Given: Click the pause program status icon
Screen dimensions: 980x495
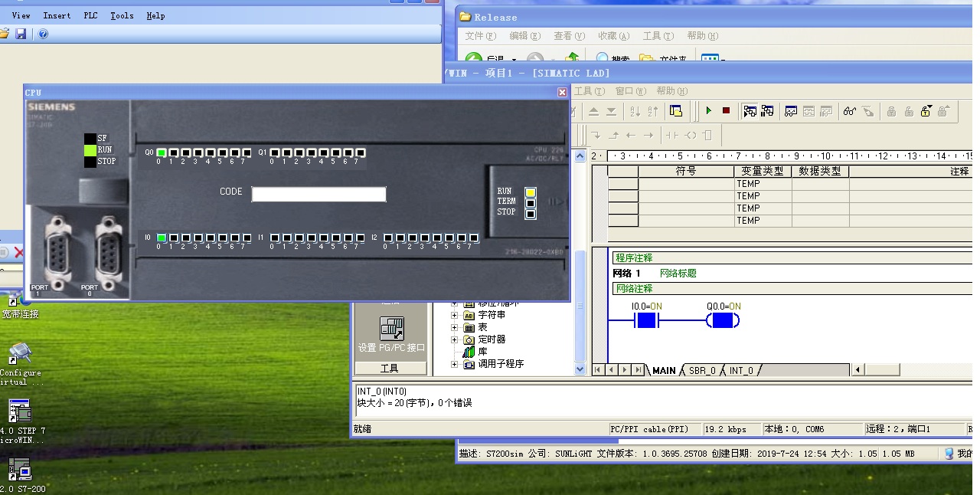Looking at the screenshot, I should click(767, 111).
